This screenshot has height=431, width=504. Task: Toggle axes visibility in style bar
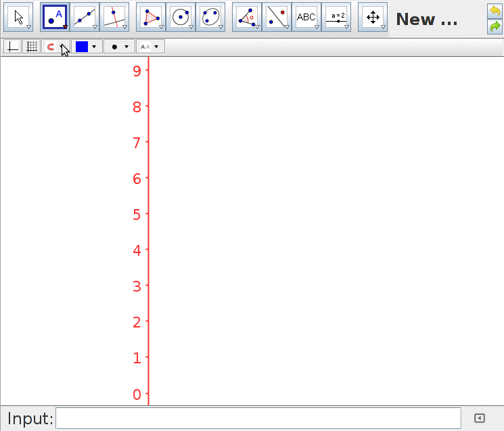coord(12,47)
